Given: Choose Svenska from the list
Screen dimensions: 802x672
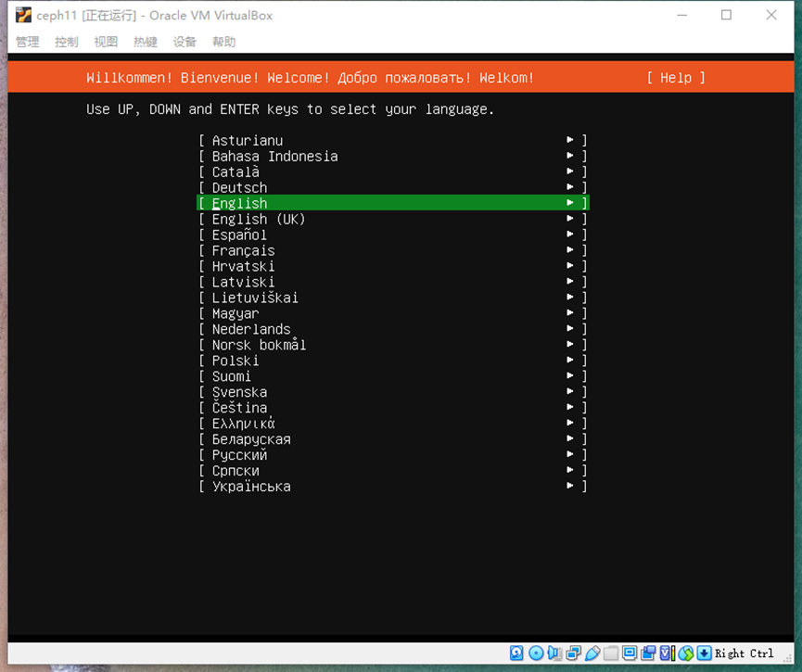Looking at the screenshot, I should pos(393,392).
